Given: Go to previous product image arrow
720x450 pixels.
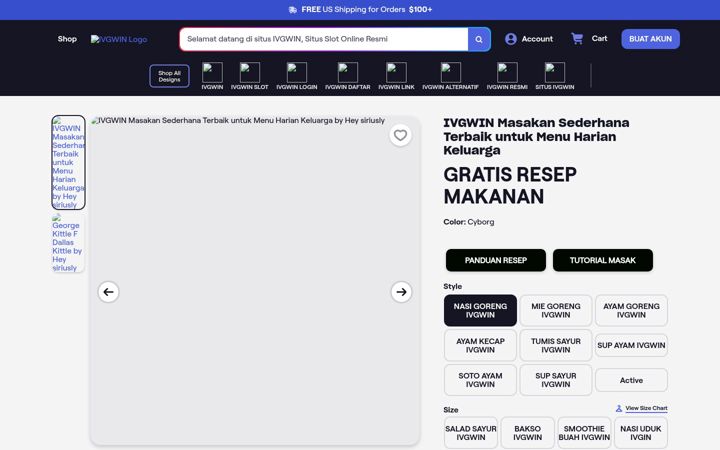Looking at the screenshot, I should [x=108, y=292].
